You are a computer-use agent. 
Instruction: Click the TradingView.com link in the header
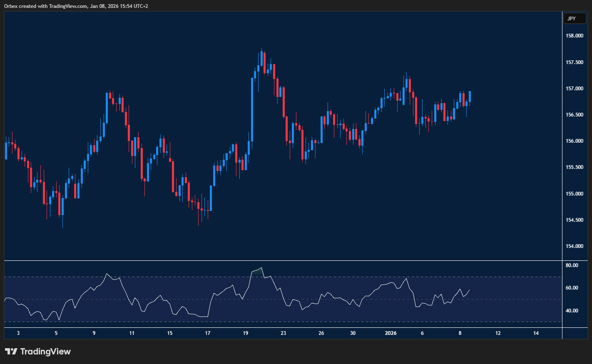pyautogui.click(x=67, y=6)
